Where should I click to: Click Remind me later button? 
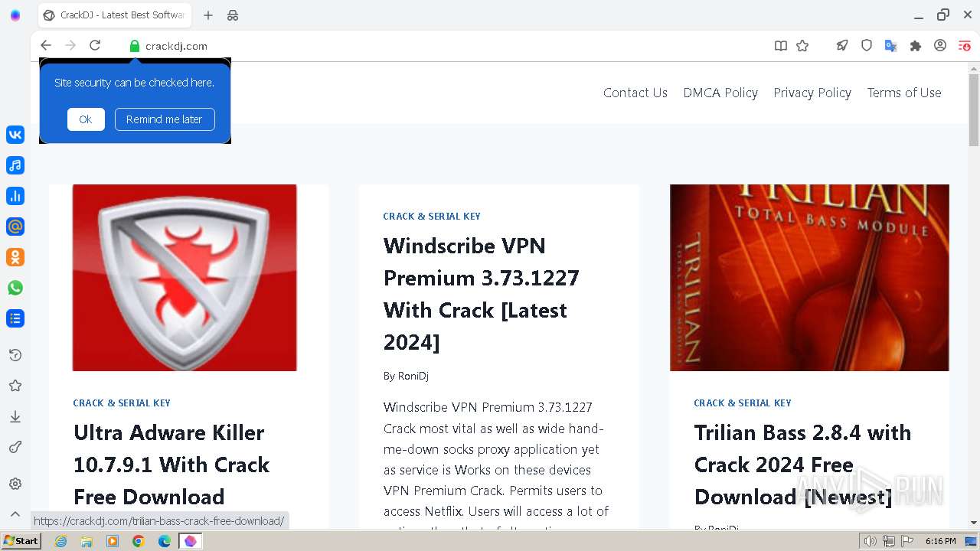165,119
